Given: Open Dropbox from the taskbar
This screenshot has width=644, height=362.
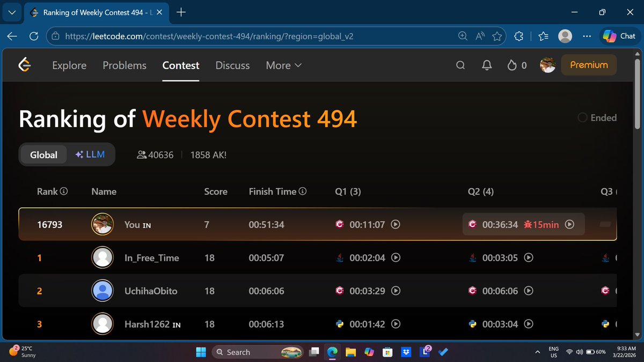Looking at the screenshot, I should 406,352.
